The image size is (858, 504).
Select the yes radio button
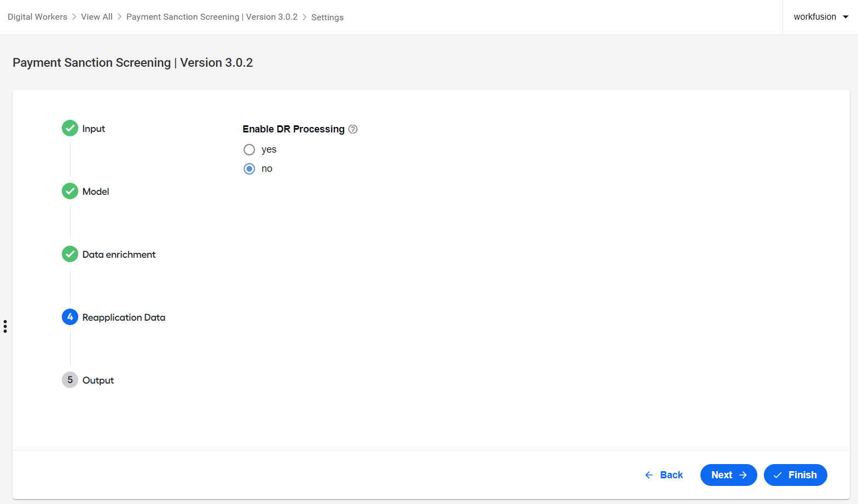(249, 149)
